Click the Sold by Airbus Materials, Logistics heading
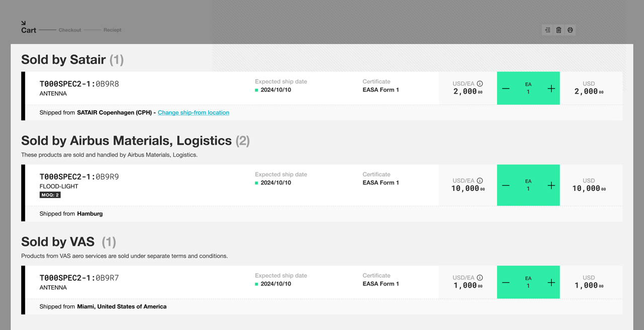The image size is (644, 330). (135, 141)
